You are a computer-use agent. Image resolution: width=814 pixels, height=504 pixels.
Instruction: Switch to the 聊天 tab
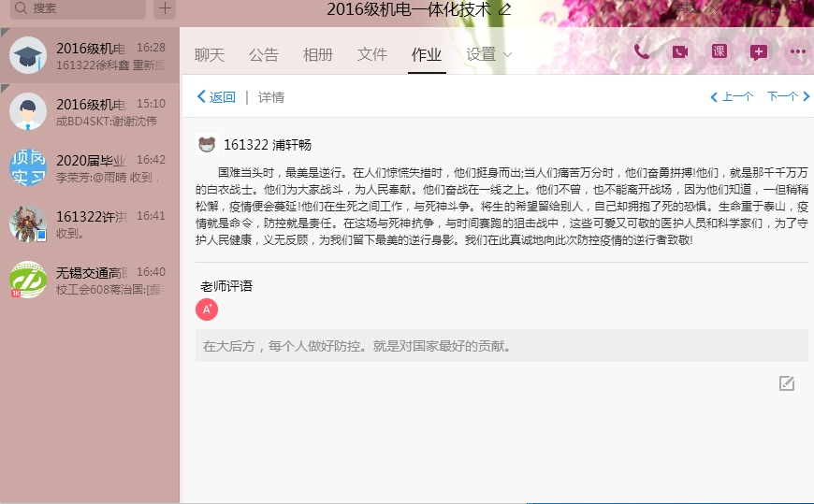click(210, 54)
